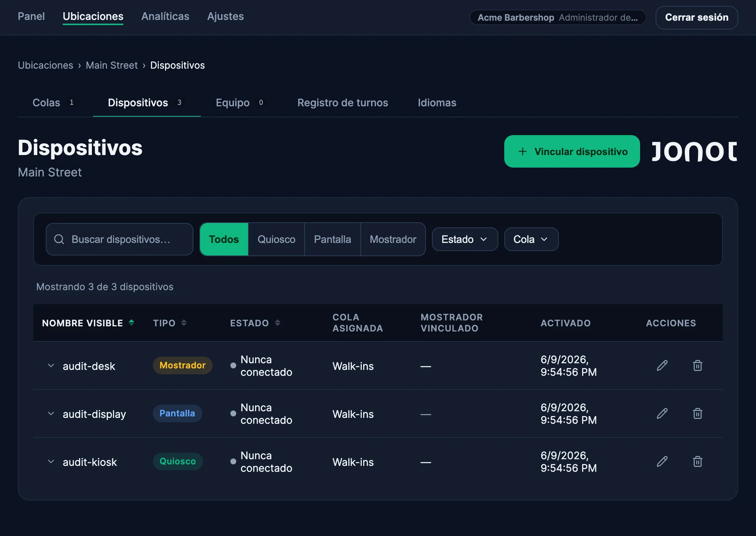
Task: Go to the Panel menu
Action: (x=31, y=16)
